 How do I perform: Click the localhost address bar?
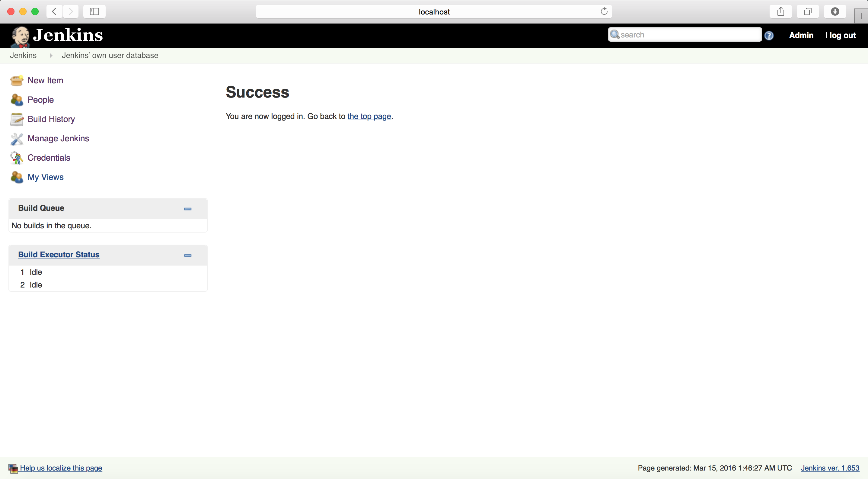point(434,11)
